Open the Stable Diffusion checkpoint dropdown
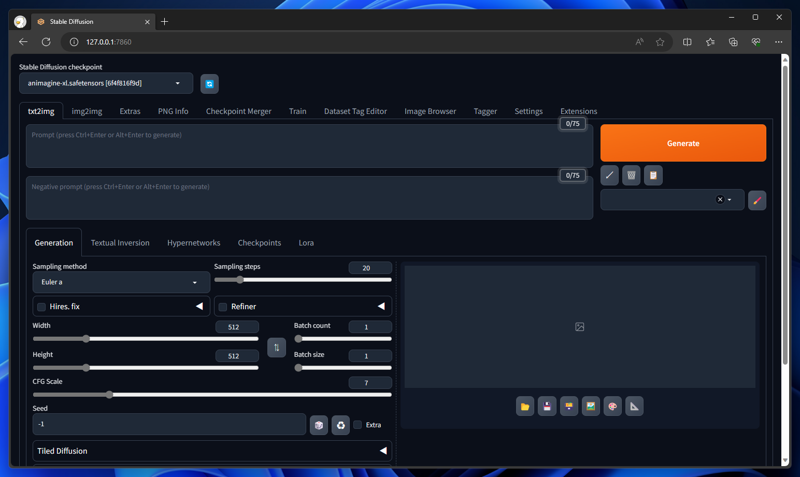 pos(106,83)
